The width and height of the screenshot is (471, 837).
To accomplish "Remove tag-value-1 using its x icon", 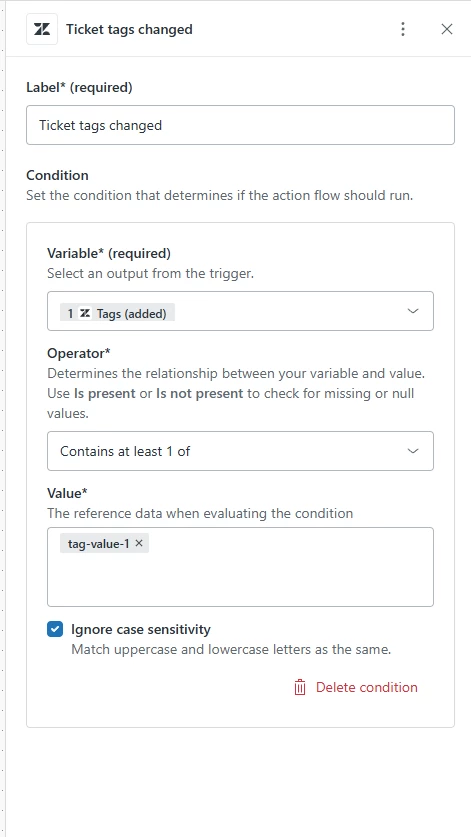I will (x=139, y=543).
